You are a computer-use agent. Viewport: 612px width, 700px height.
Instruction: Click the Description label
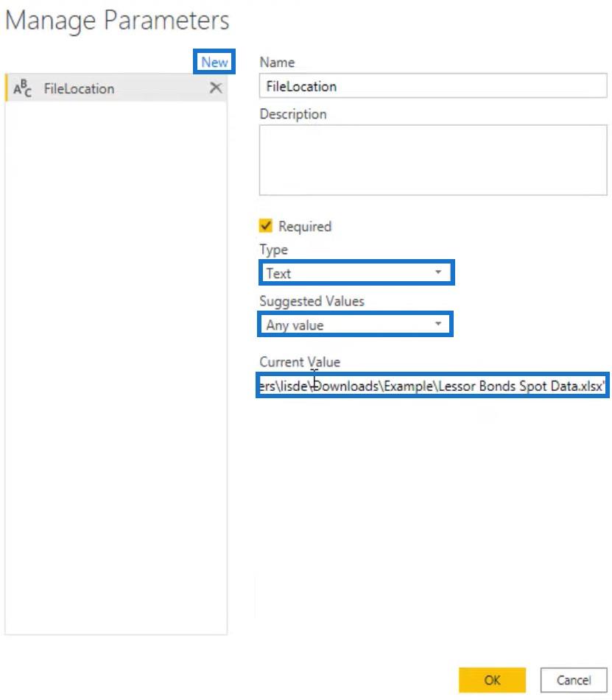point(293,114)
